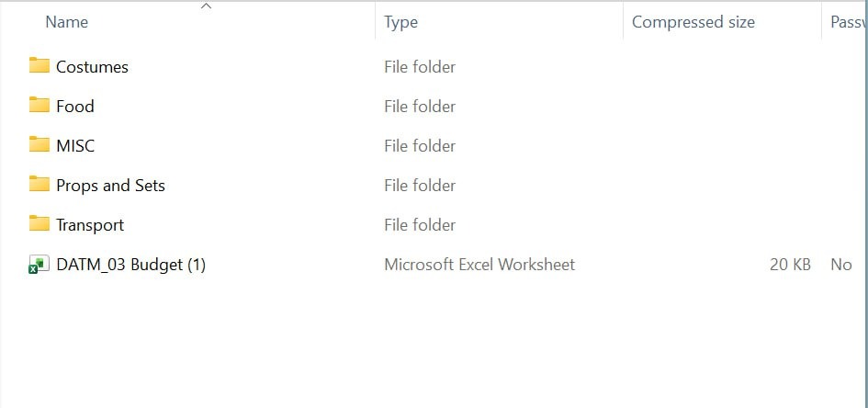Select the Food folder name
The width and height of the screenshot is (868, 408).
click(x=75, y=107)
